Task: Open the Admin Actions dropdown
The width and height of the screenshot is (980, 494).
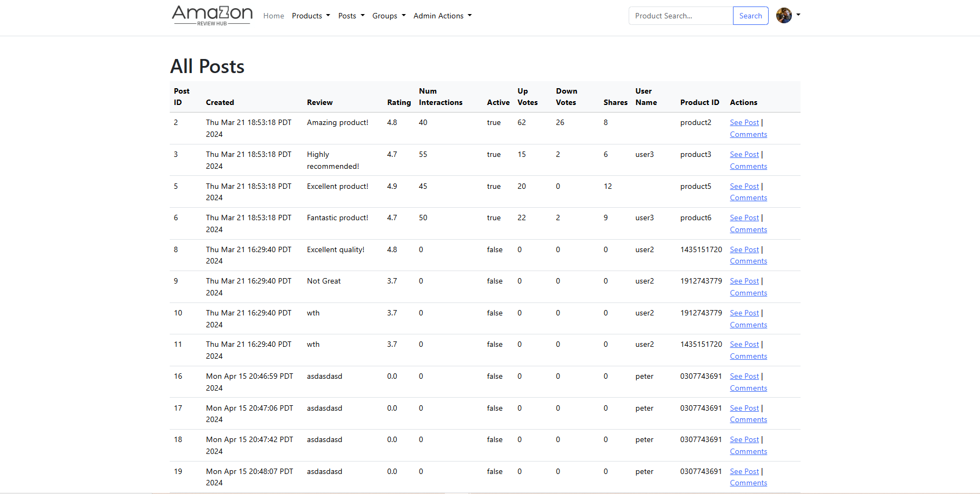Action: 443,16
